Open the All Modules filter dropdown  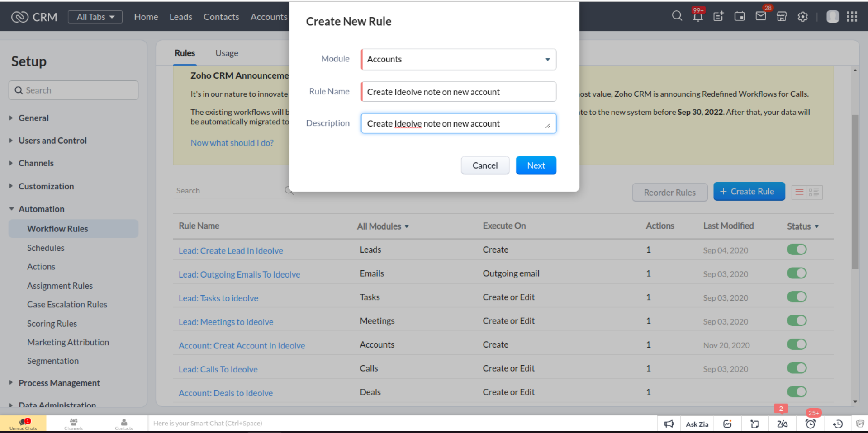coord(383,226)
